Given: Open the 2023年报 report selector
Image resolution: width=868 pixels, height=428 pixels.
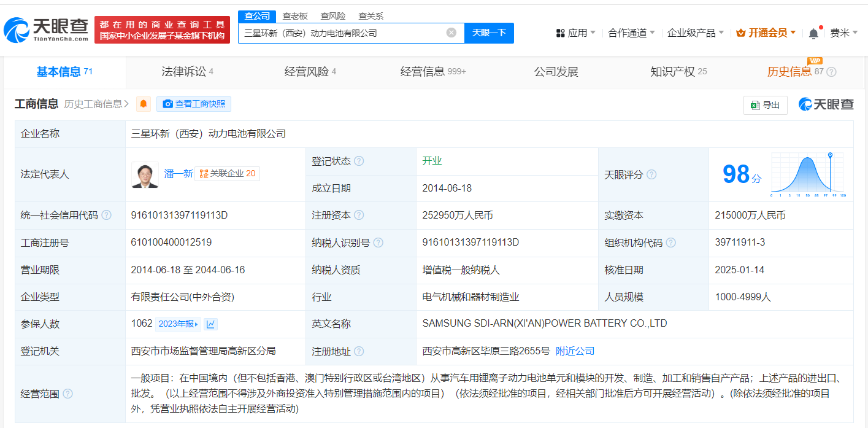Looking at the screenshot, I should tap(178, 324).
